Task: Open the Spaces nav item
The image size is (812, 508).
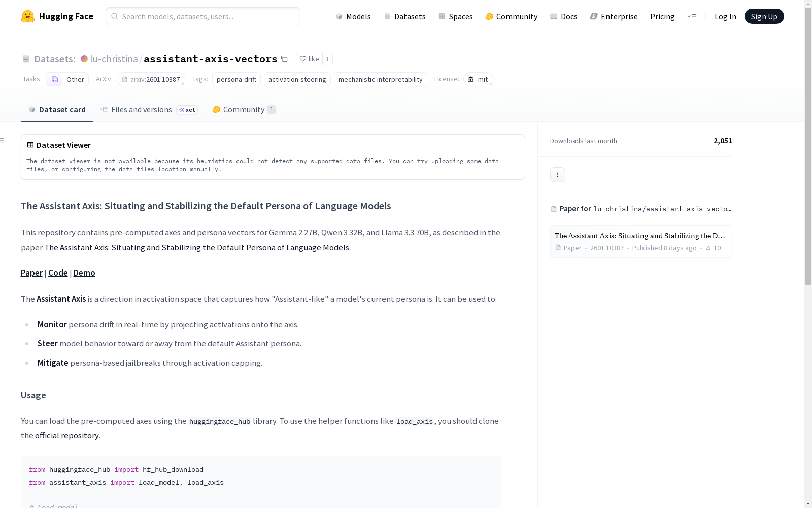Action: point(456,16)
